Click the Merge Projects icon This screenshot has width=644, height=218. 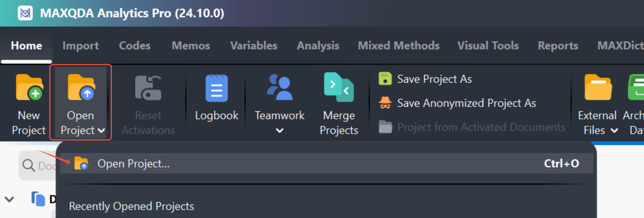[x=339, y=87]
